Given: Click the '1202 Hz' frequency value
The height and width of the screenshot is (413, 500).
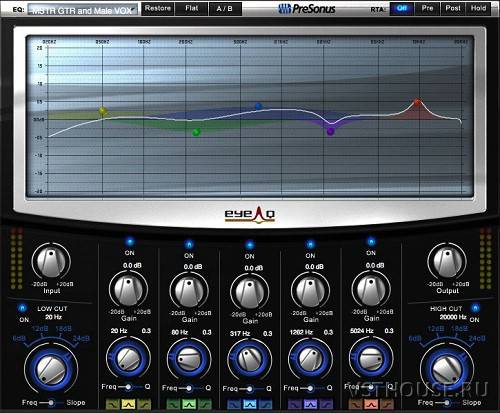Looking at the screenshot, I should tap(301, 332).
